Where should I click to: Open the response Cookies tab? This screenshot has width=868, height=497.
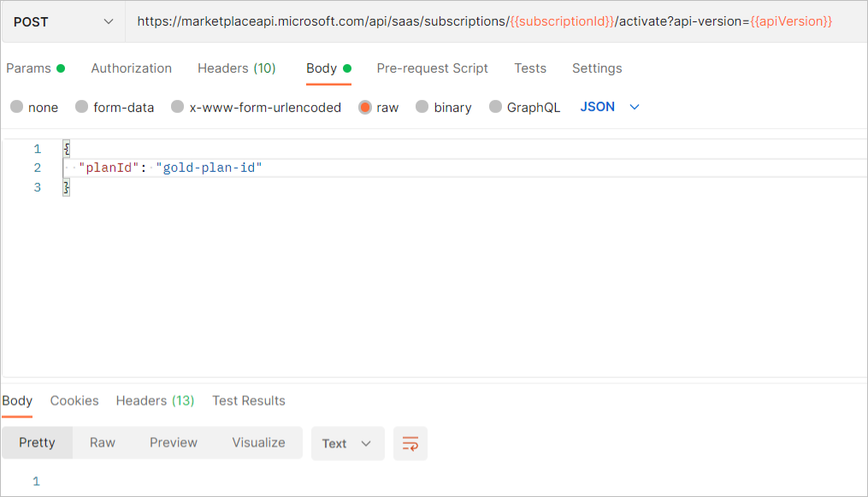coord(74,400)
